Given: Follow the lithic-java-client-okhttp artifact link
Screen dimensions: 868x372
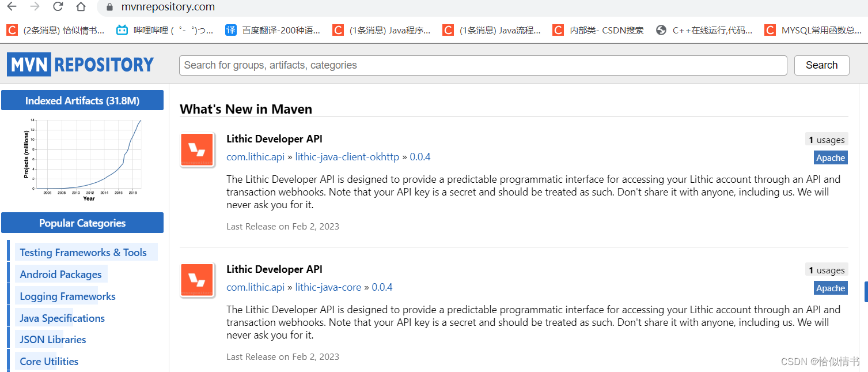Looking at the screenshot, I should (347, 156).
